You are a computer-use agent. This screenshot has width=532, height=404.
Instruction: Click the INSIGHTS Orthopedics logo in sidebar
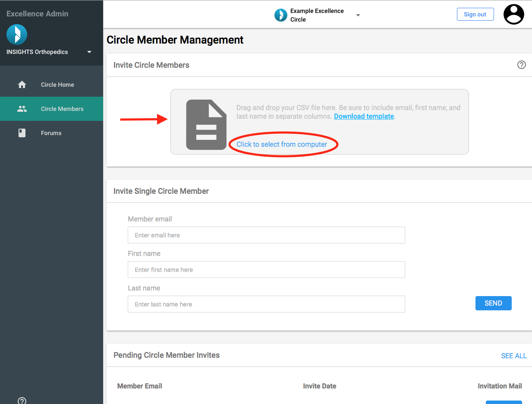17,35
